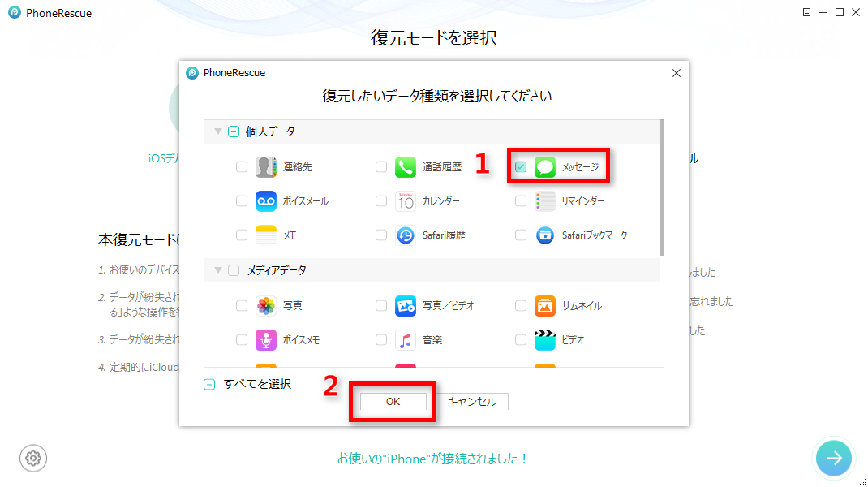The width and height of the screenshot is (868, 487).
Task: Check the 音楽 checkbox
Action: point(380,339)
